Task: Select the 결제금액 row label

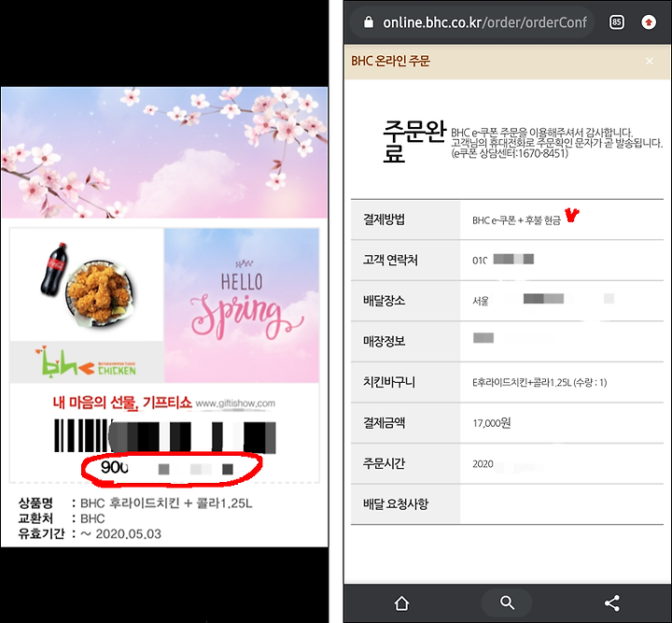Action: pyautogui.click(x=384, y=423)
